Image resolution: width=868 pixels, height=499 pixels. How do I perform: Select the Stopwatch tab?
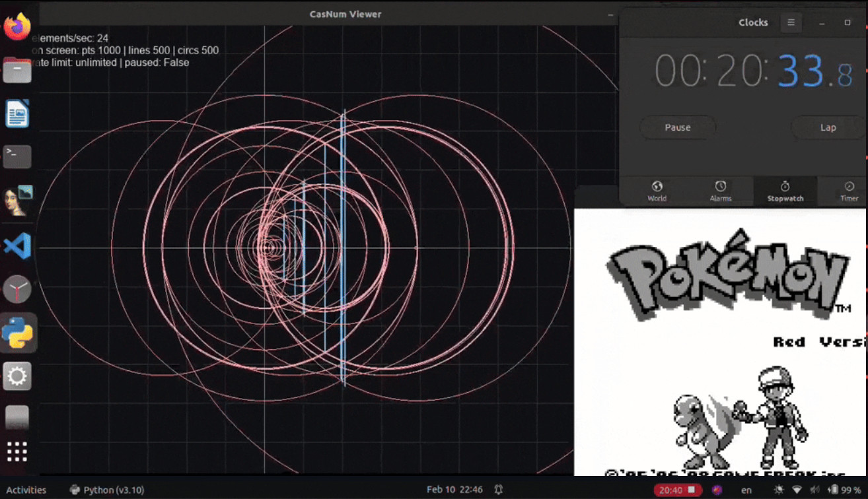(785, 191)
